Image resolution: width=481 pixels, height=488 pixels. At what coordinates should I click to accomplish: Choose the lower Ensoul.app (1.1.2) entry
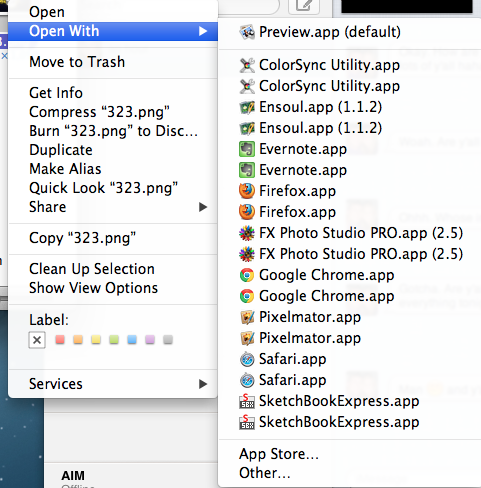pyautogui.click(x=349, y=128)
